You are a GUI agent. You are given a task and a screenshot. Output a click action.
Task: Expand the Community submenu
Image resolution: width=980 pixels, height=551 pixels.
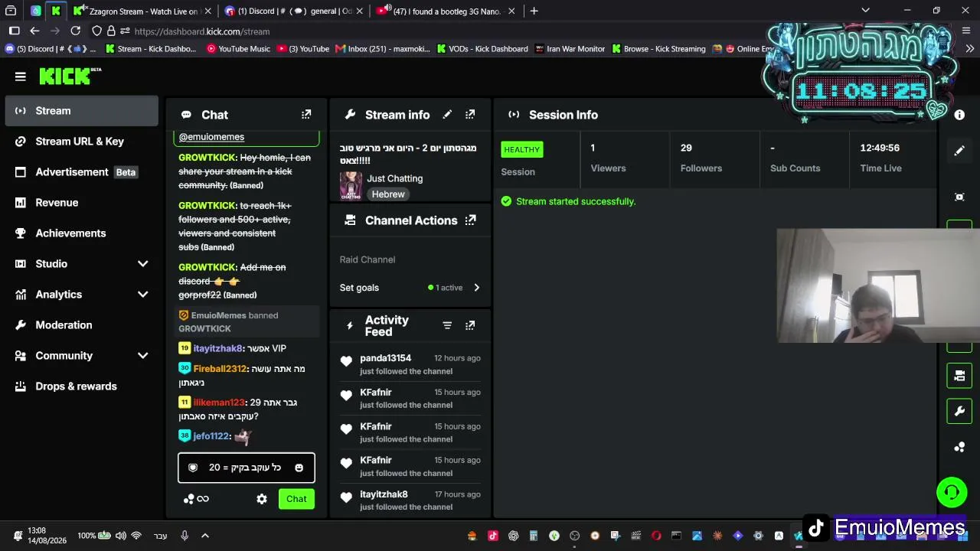pyautogui.click(x=142, y=356)
